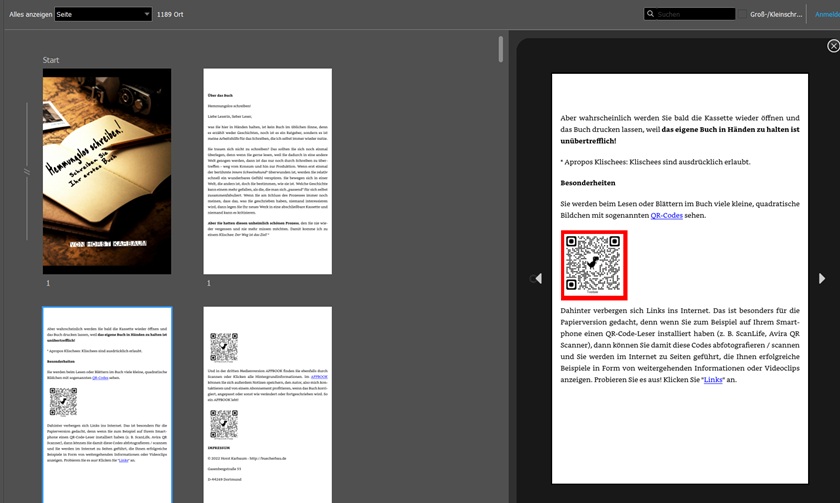The width and height of the screenshot is (840, 503).
Task: Click the QR code image in preview
Action: tap(594, 265)
